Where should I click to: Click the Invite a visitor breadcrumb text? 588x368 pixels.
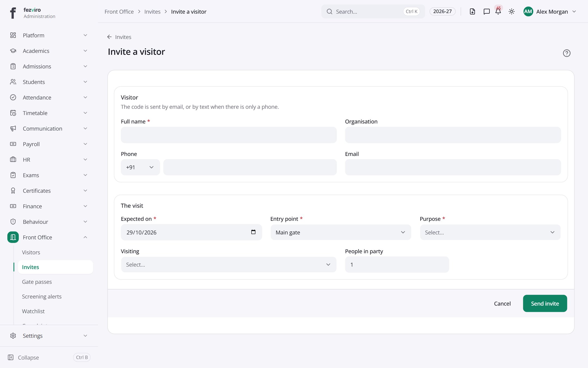(189, 11)
